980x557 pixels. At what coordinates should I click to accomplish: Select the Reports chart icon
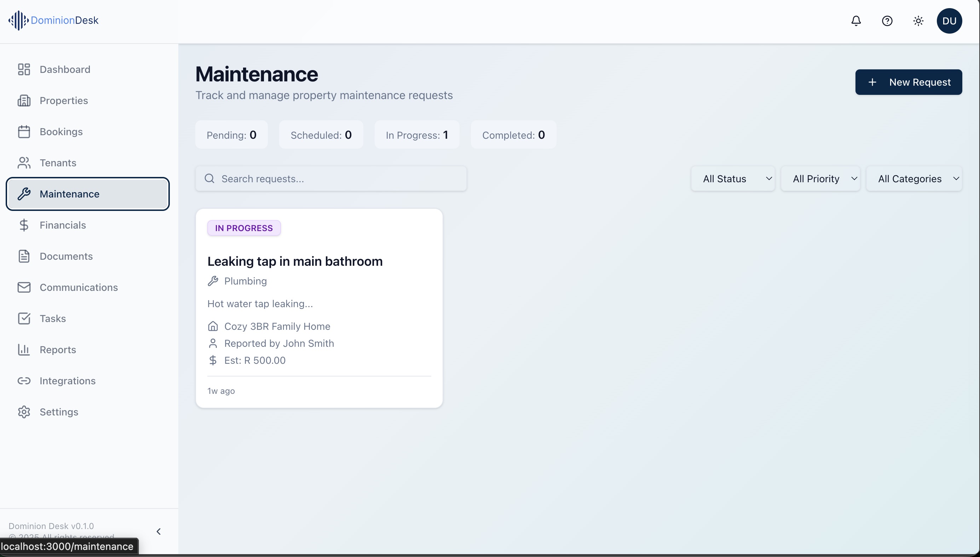click(24, 349)
